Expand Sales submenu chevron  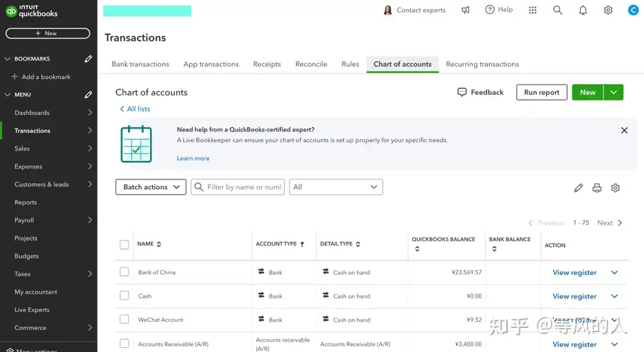click(x=90, y=148)
